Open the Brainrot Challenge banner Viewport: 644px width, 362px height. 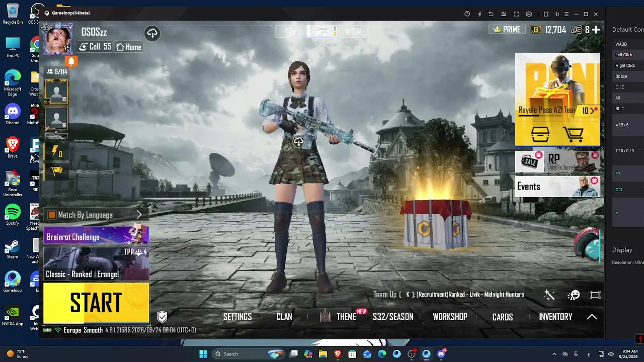pyautogui.click(x=96, y=236)
